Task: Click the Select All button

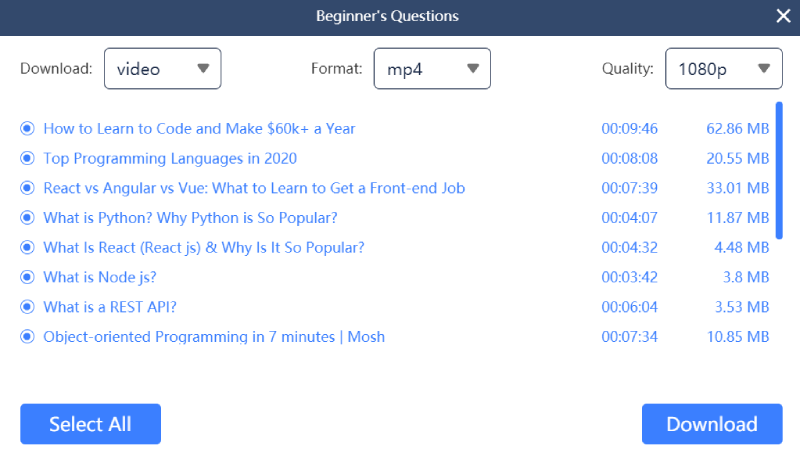Action: [x=90, y=424]
